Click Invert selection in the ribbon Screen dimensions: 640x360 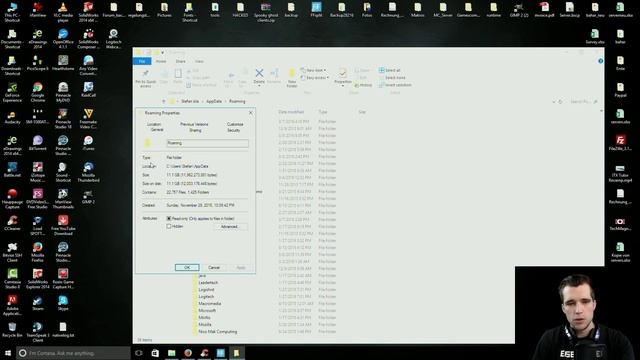395,85
